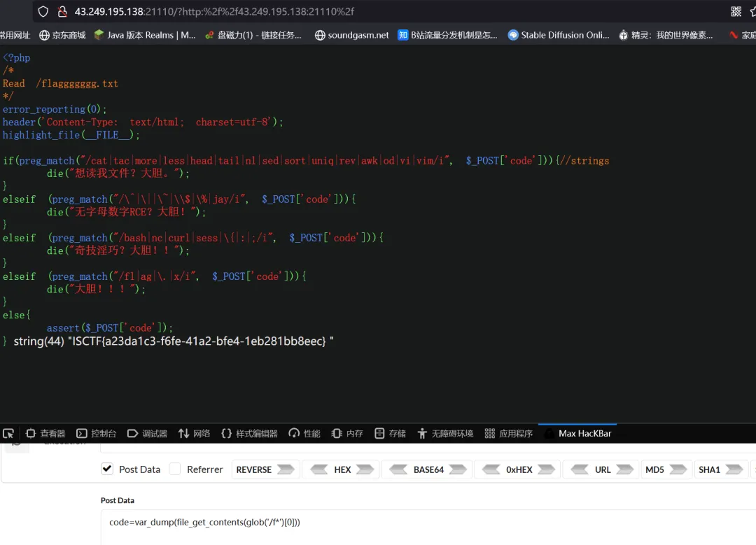756x545 pixels.
Task: Click the BASE64 decode left arrow
Action: (x=398, y=469)
